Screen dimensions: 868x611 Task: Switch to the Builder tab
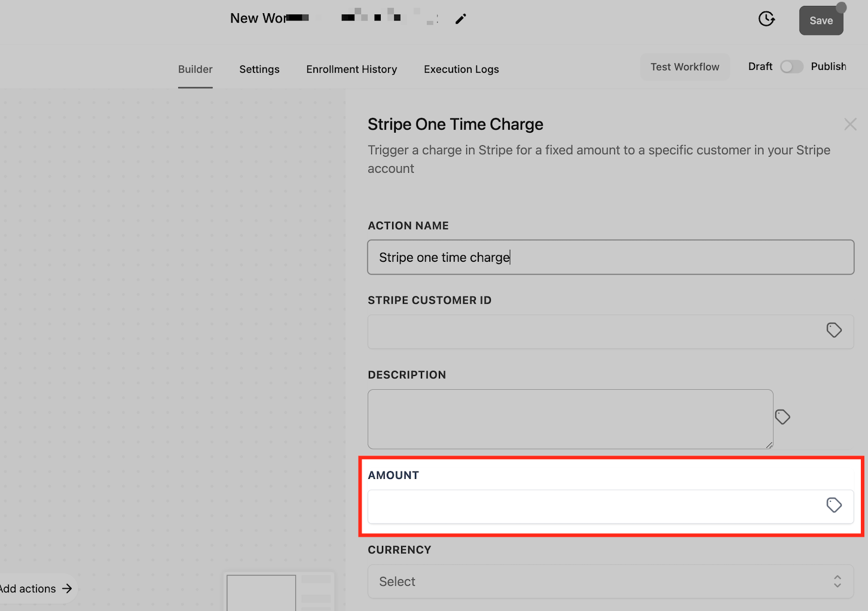point(195,69)
